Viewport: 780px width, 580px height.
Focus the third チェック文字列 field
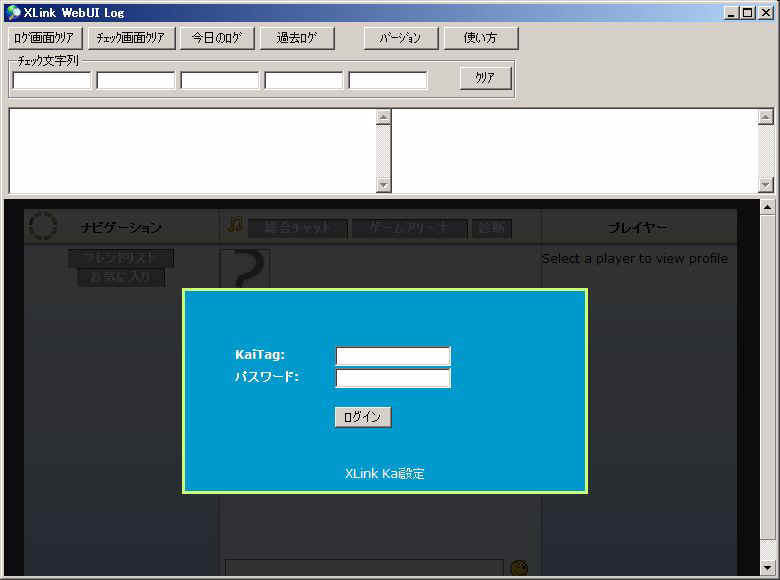tap(220, 81)
